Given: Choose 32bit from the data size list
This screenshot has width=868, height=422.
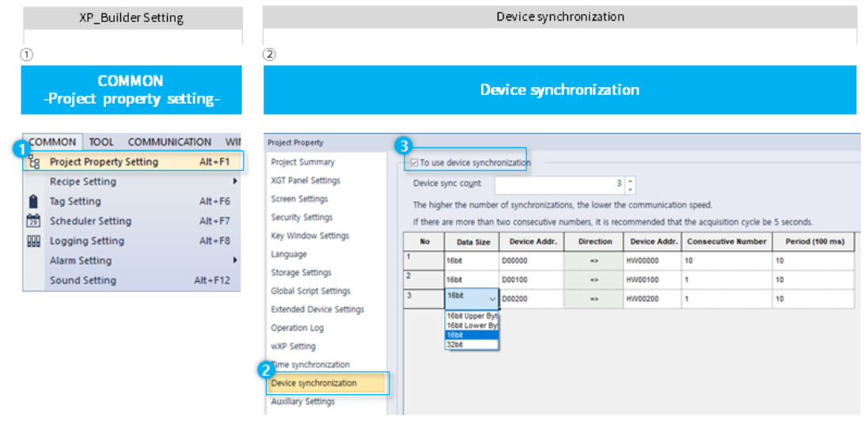Looking at the screenshot, I should pos(472,344).
